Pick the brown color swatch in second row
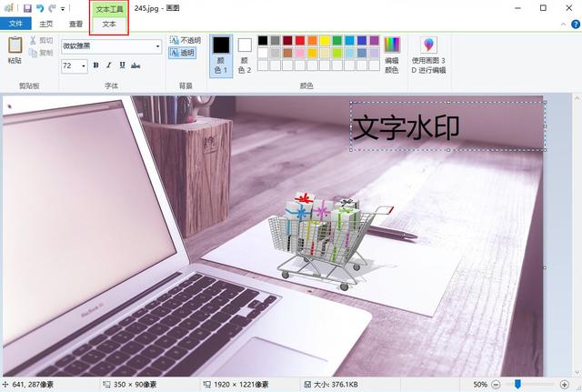This screenshot has width=582, height=392. click(287, 53)
